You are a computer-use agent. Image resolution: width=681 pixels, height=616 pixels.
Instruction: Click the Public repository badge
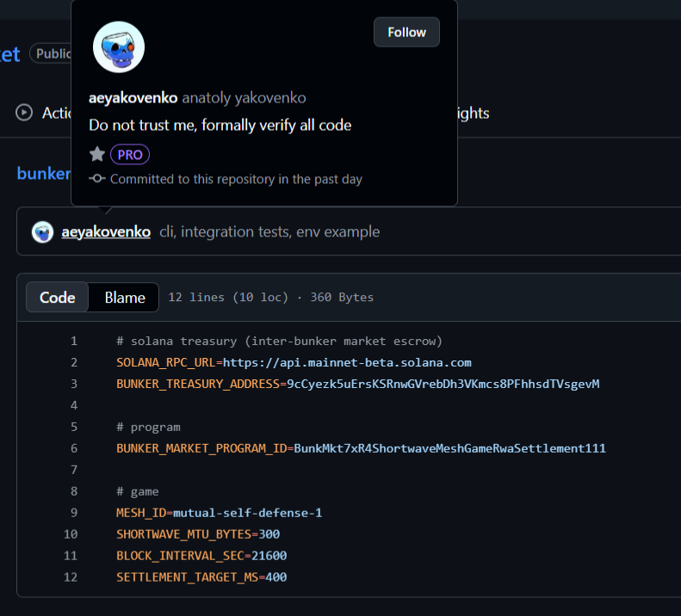pos(51,53)
